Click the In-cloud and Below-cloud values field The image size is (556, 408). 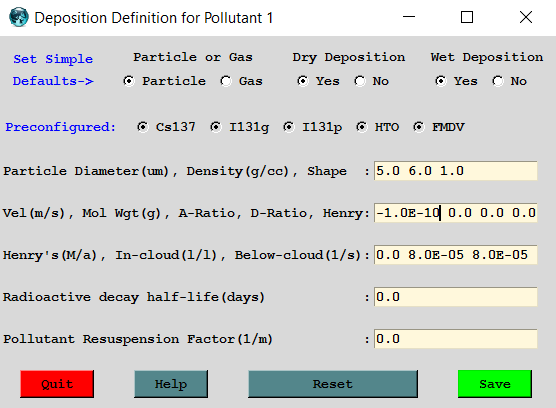point(456,255)
